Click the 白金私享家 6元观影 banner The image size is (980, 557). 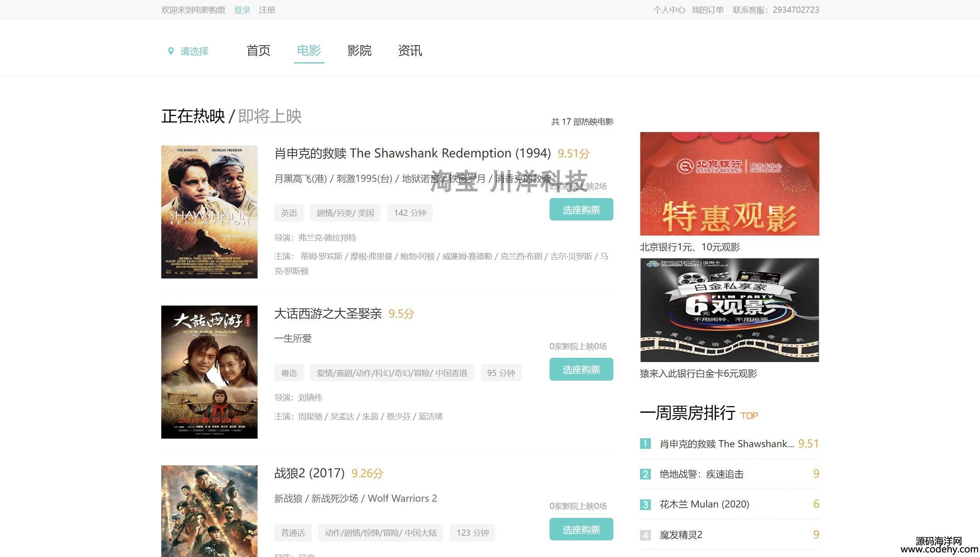point(729,310)
